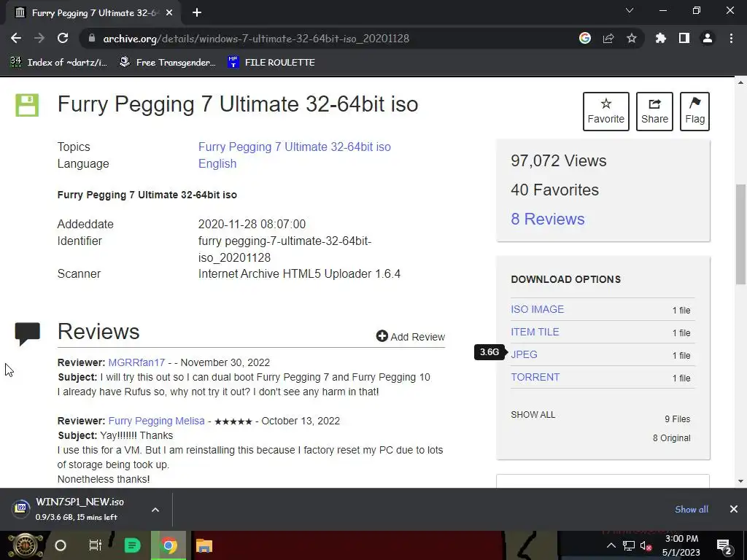Close the downloads bar
Screen dimensions: 747x560
[734, 509]
